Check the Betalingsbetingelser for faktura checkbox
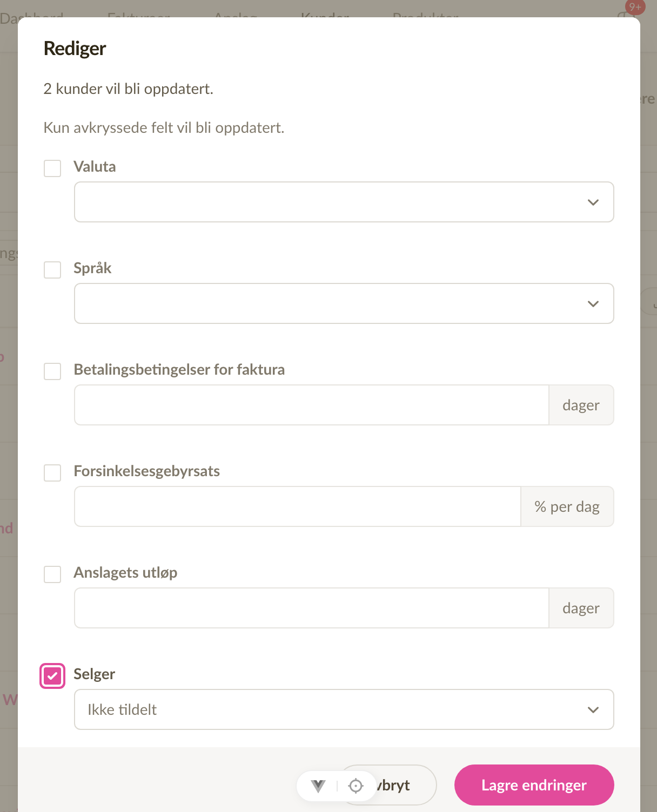657x812 pixels. [x=52, y=371]
